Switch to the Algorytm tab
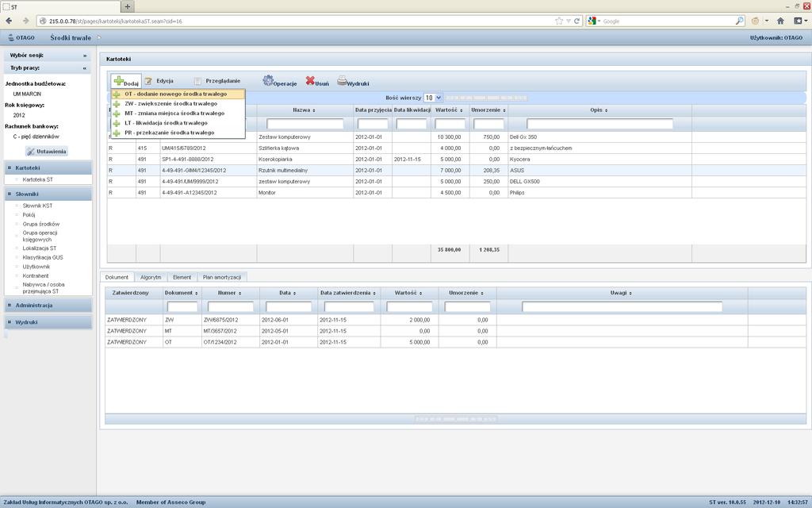Viewport: 812px width, 508px height. pos(151,277)
